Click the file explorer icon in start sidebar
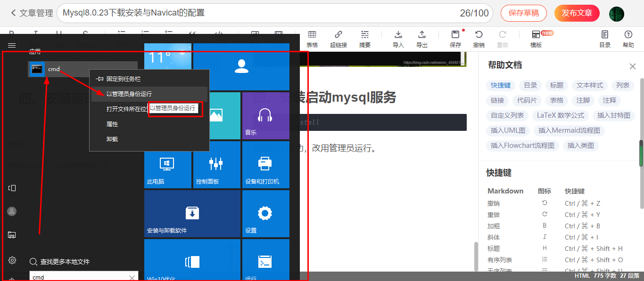Viewport: 644px width, 281px height. pyautogui.click(x=12, y=235)
